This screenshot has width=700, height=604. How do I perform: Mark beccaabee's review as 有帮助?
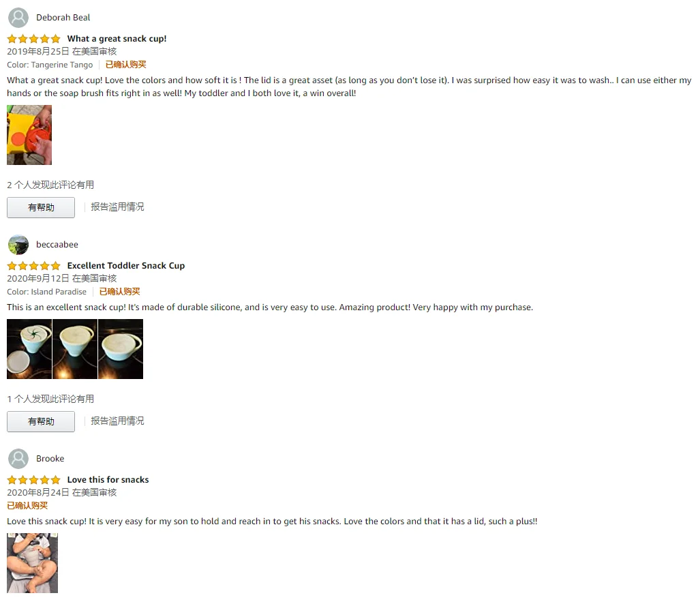tap(41, 421)
